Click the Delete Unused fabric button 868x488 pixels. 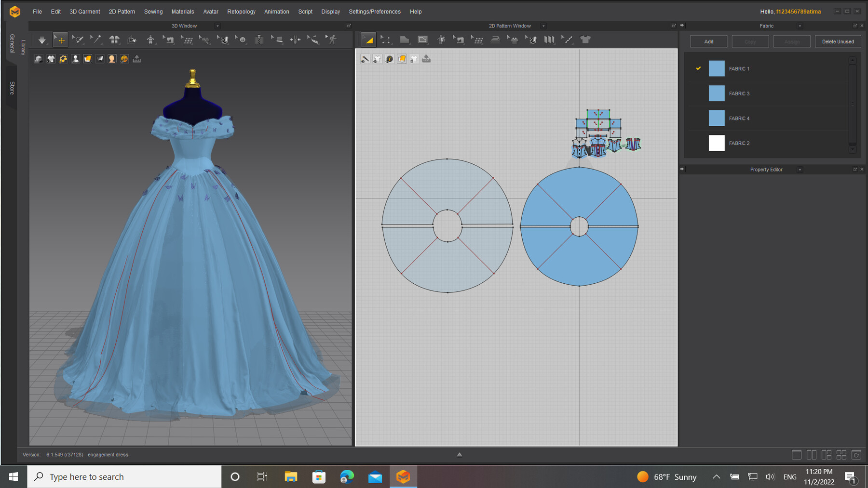tap(838, 41)
